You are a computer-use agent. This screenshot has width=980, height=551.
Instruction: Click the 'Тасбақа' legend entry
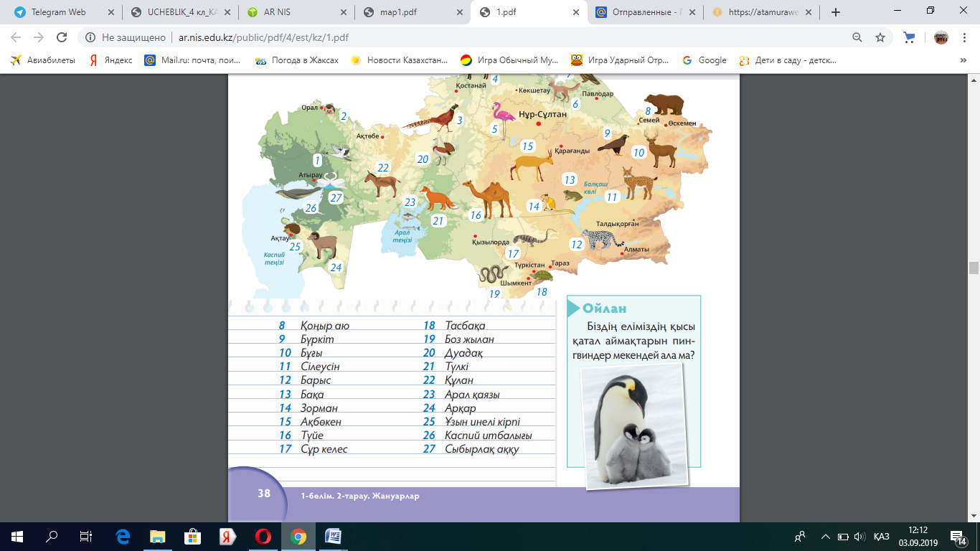[x=465, y=326]
